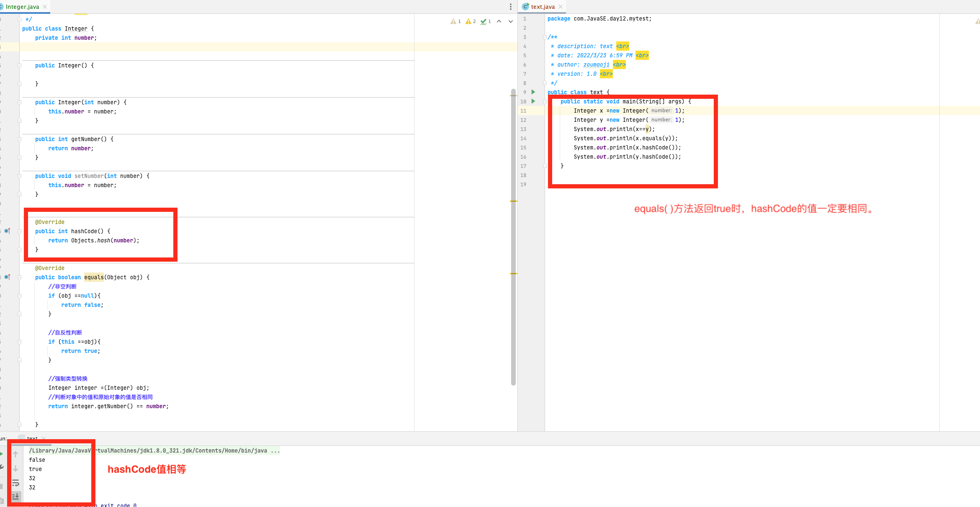980x507 pixels.
Task: Click run gutter icon beside class text
Action: point(533,92)
